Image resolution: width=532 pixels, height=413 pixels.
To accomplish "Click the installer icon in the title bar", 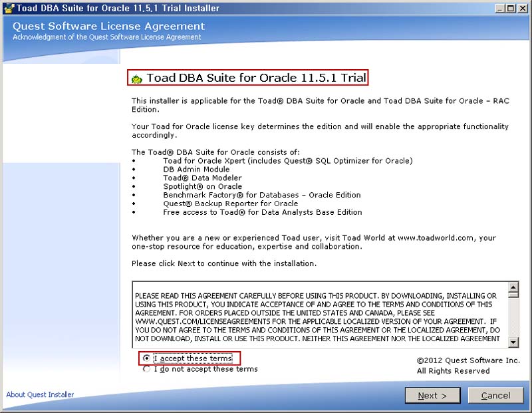I will (x=8, y=7).
